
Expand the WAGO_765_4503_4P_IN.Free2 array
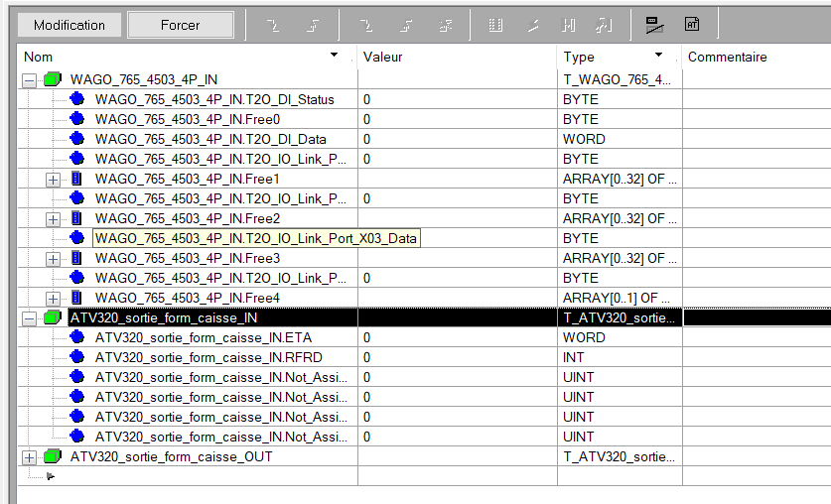(53, 218)
